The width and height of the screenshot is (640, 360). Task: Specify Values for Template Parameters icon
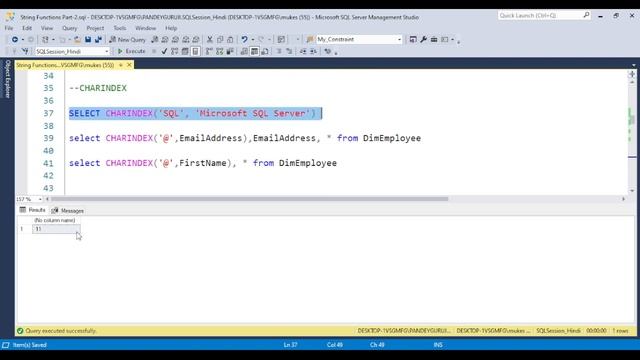(x=327, y=51)
